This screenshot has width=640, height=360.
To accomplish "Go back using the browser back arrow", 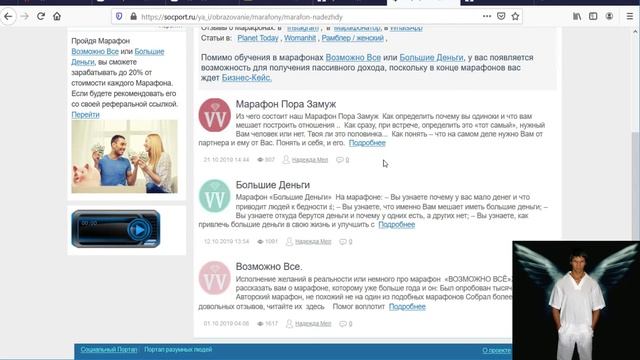I will click(x=8, y=16).
